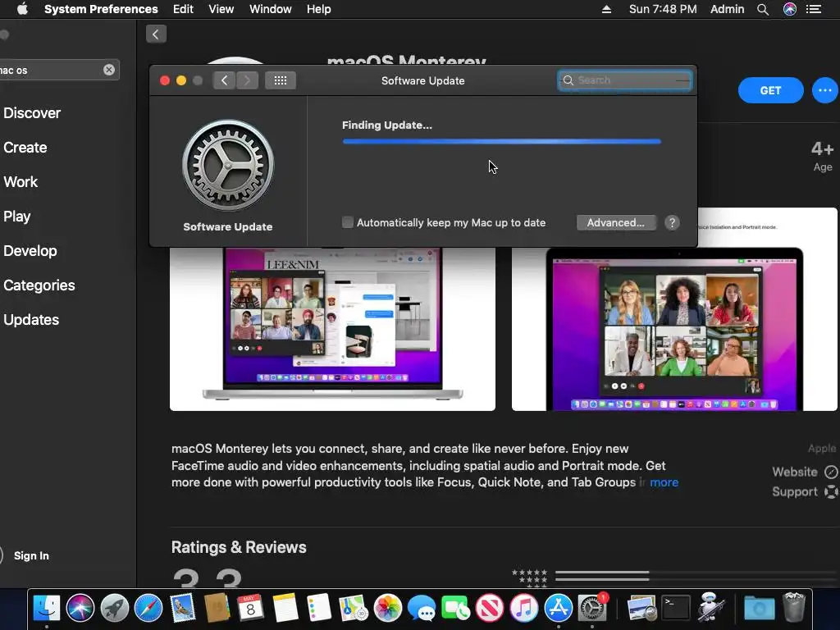Open Automator robot icon in dock
840x630 pixels.
[x=710, y=608]
